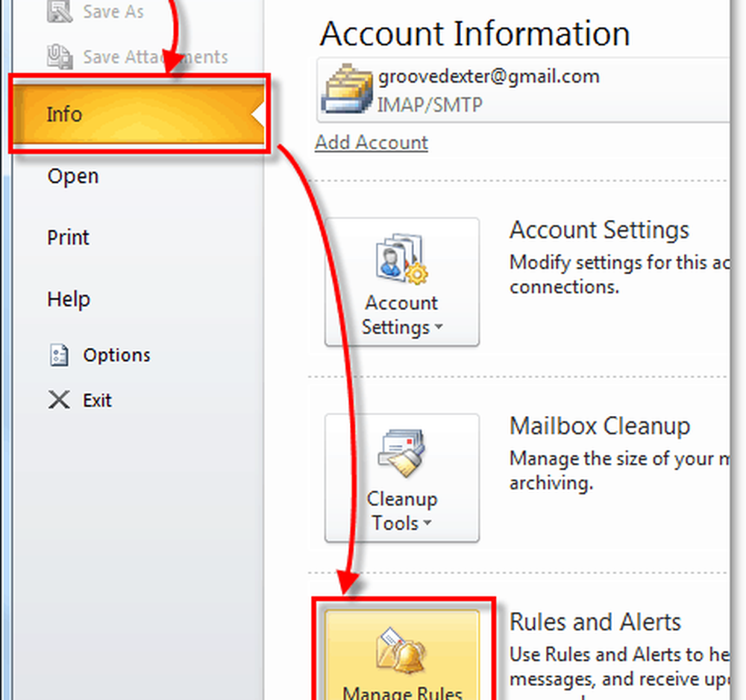Screen dimensions: 746x700
Task: Click the Add Account link
Action: click(372, 142)
